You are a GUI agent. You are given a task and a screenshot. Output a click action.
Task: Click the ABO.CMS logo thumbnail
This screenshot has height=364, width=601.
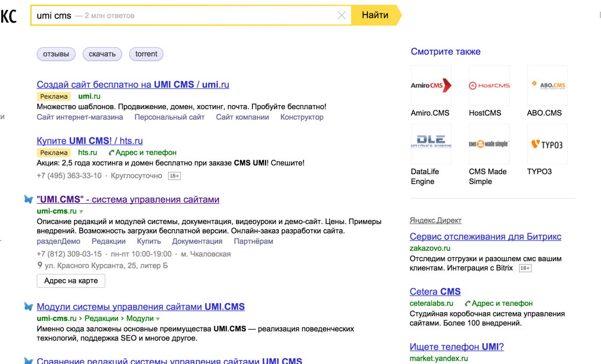[548, 85]
